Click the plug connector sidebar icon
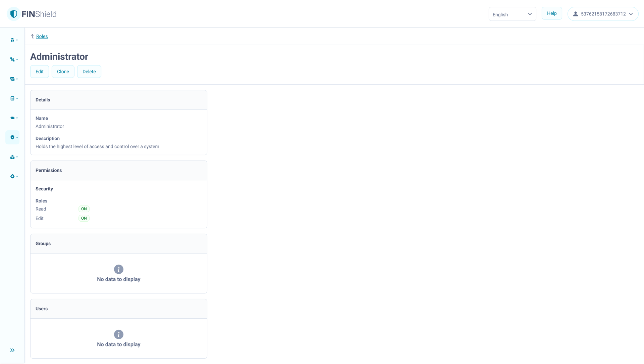This screenshot has height=364, width=644. (12, 118)
